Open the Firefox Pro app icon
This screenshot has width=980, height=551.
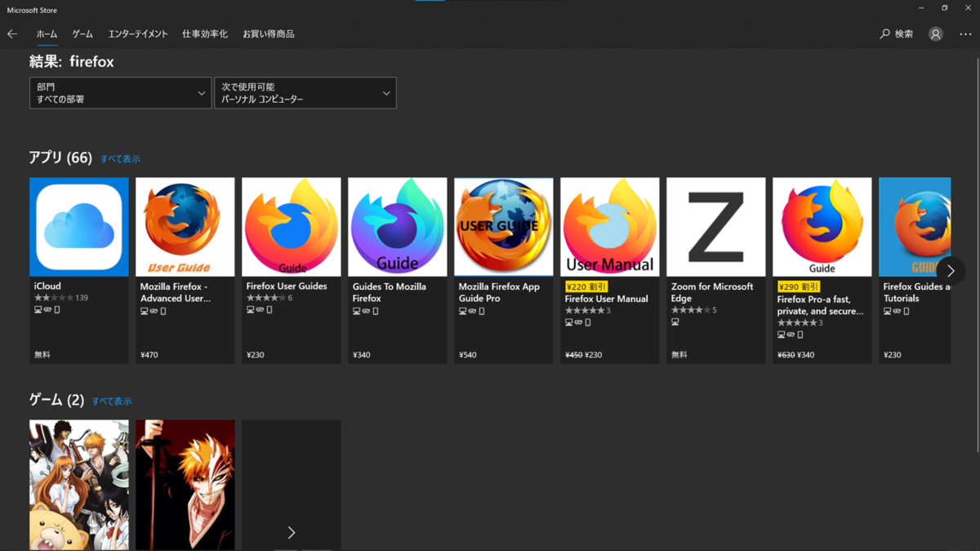(x=822, y=227)
